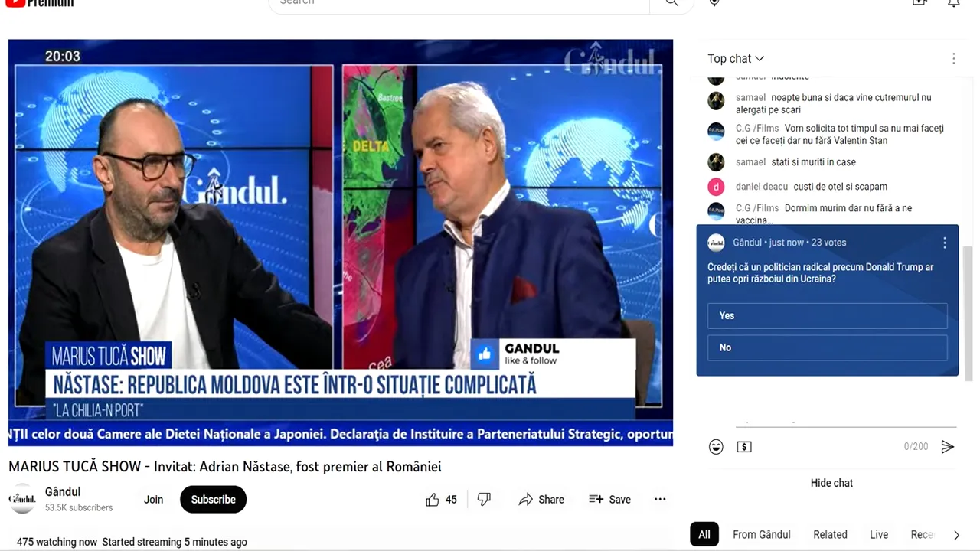The width and height of the screenshot is (980, 551).
Task: Dislike the video thumbs down
Action: pyautogui.click(x=484, y=500)
